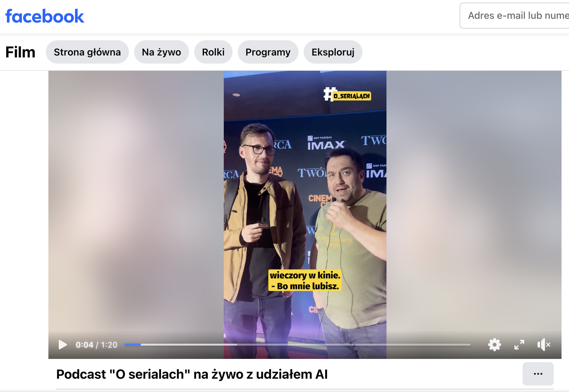Enter fullscreen mode for video
The width and height of the screenshot is (569, 392).
[519, 345]
